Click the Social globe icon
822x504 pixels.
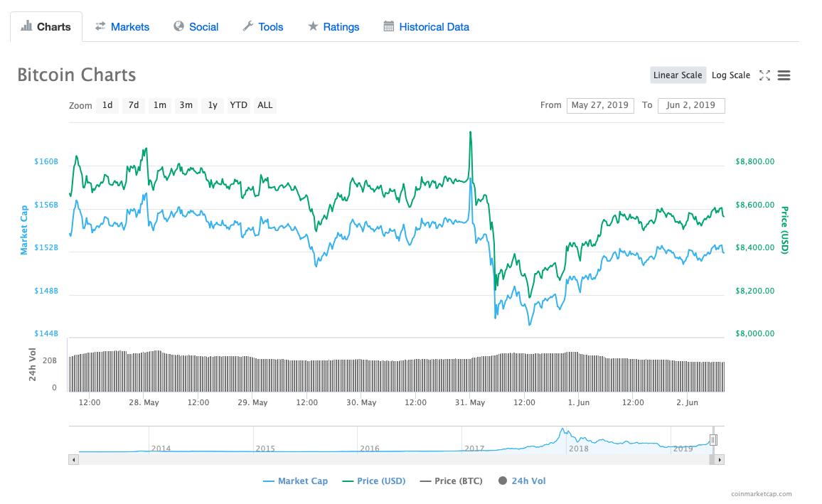tap(179, 26)
